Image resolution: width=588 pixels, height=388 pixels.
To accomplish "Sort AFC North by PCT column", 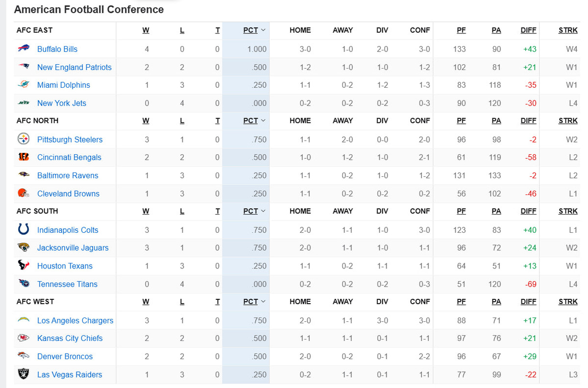I will [250, 121].
